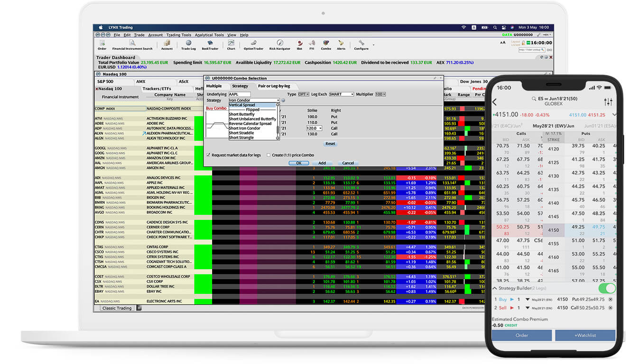Tap the search magnifier beside ES on phone

[534, 99]
